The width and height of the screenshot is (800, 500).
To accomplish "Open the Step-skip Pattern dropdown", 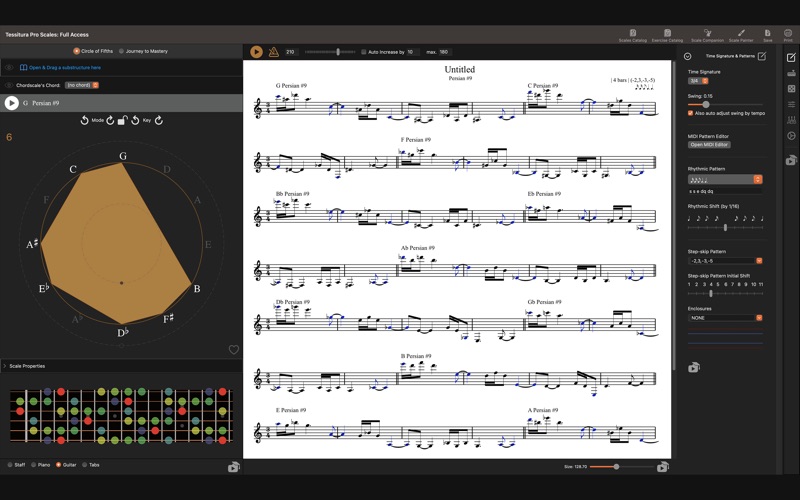I will pyautogui.click(x=725, y=261).
